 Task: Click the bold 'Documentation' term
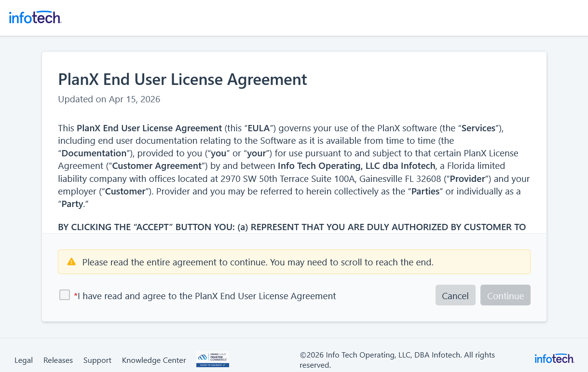(94, 153)
